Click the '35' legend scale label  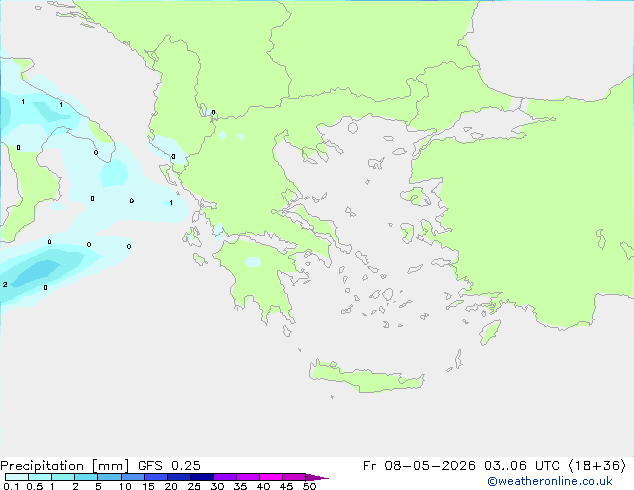click(x=240, y=486)
